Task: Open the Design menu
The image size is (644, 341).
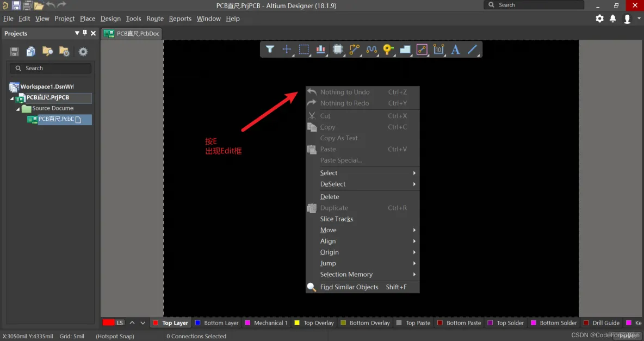Action: pos(110,18)
